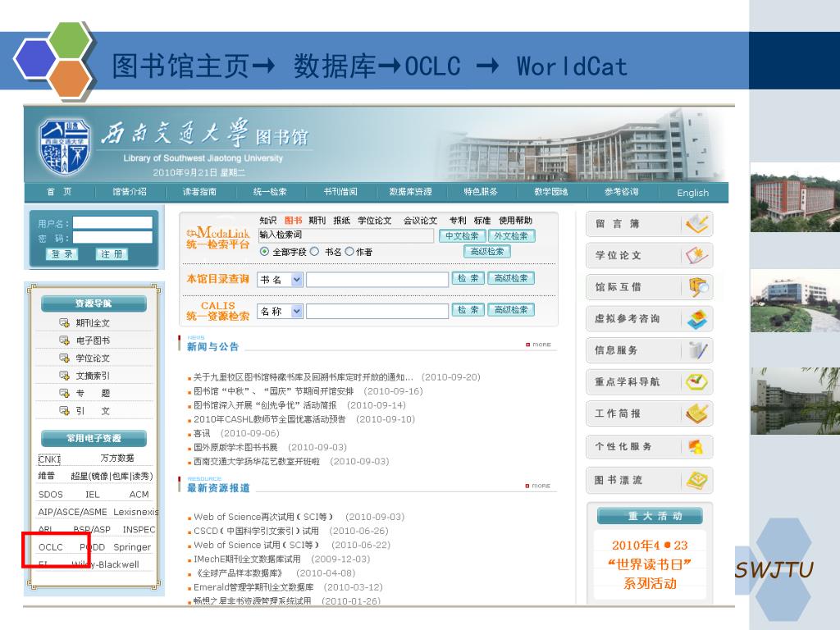Click the icon beside 期刊全文

point(64,323)
